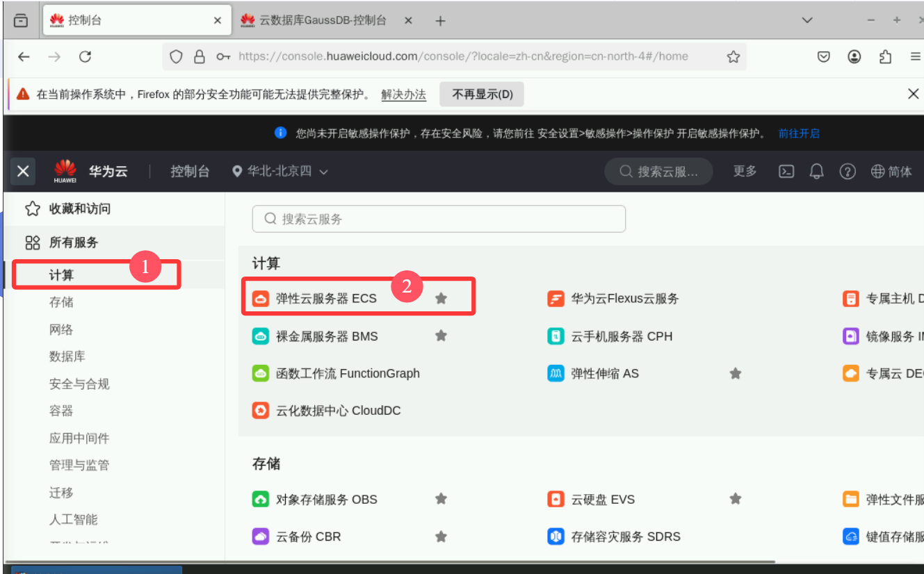Click the 云硬盘 EVS icon
924x574 pixels.
(556, 499)
